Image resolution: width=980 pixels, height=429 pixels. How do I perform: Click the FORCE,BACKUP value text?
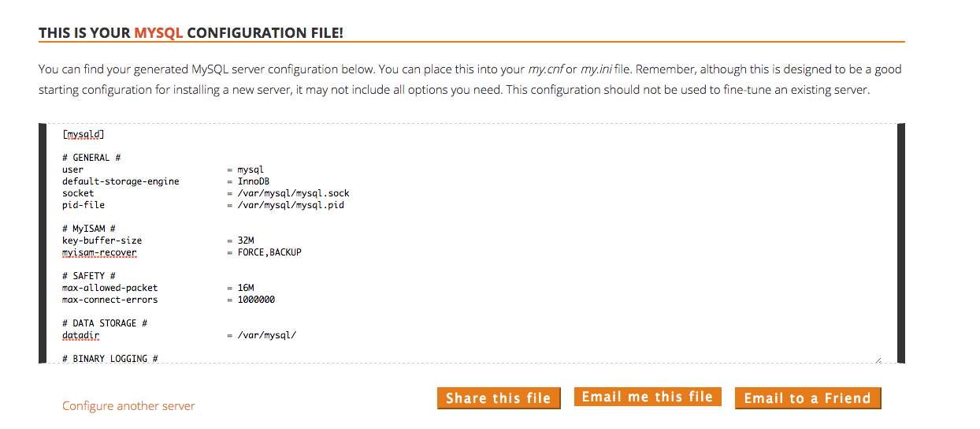click(x=269, y=252)
